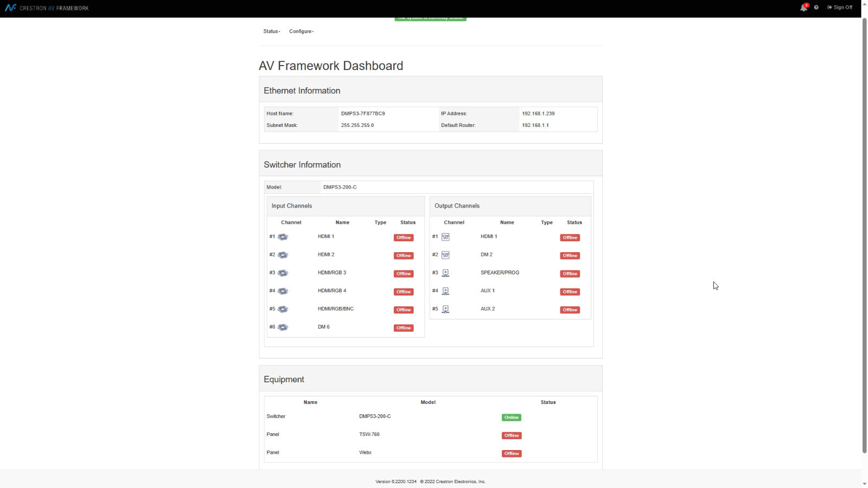Select subnet mask 255.255.255.0
Viewport: 868px width, 488px height.
[358, 125]
